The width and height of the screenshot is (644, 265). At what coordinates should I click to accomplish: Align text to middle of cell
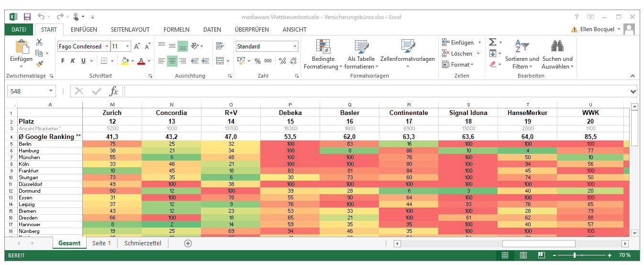tap(172, 46)
